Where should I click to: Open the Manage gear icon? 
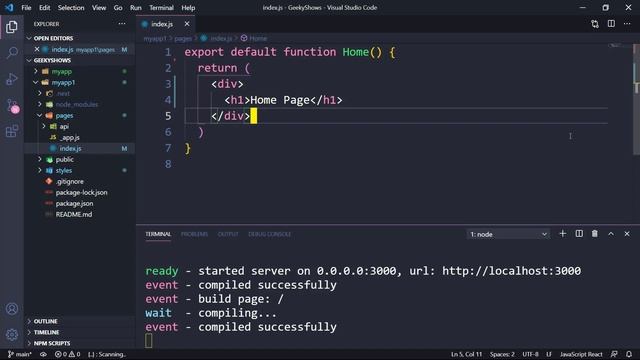point(12,335)
